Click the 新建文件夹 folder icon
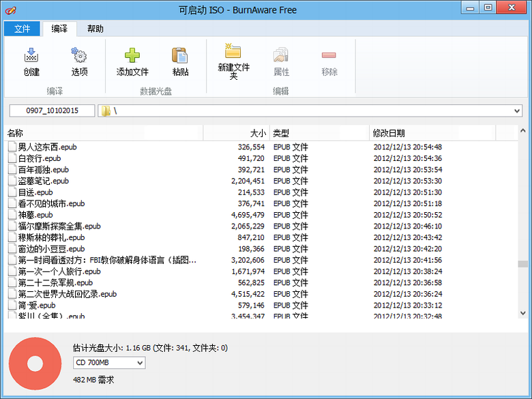The width and height of the screenshot is (532, 399). point(233,52)
